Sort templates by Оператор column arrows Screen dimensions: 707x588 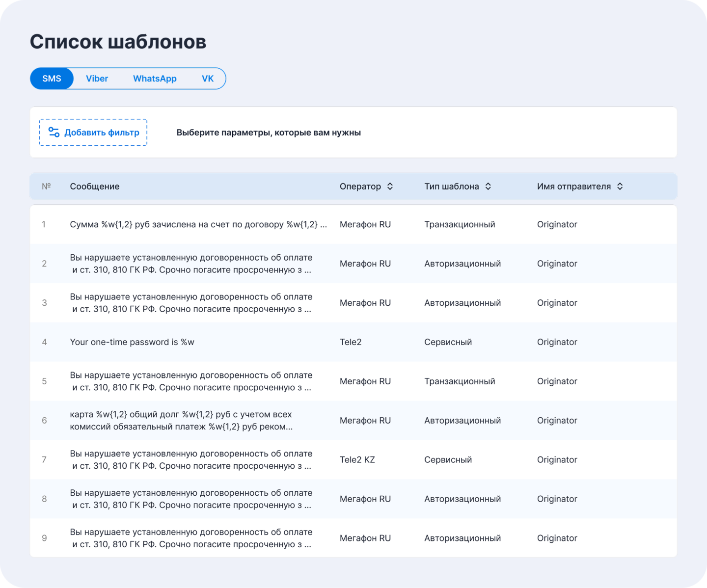(x=390, y=187)
